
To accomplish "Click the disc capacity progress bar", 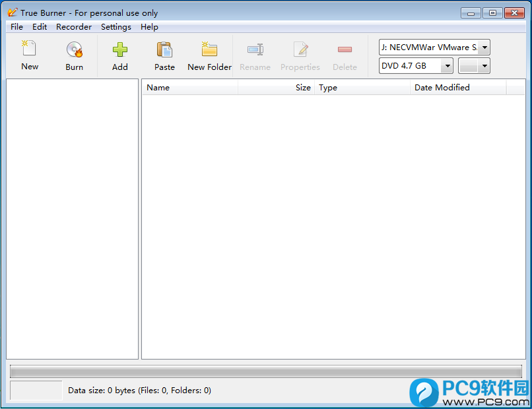I will pos(265,371).
